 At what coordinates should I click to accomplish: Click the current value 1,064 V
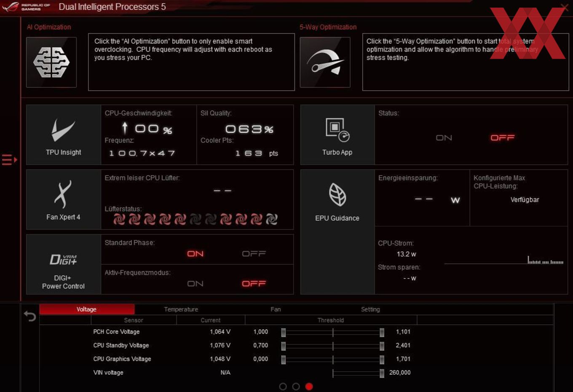click(220, 332)
